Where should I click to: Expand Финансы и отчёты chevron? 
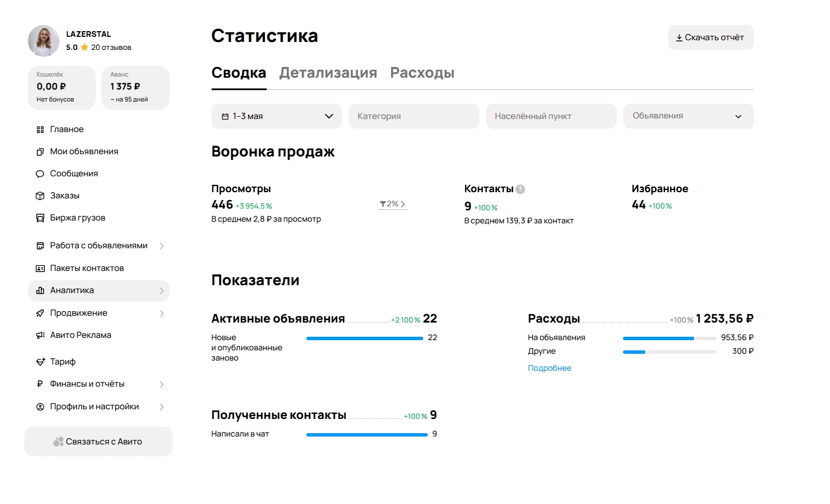(x=162, y=384)
